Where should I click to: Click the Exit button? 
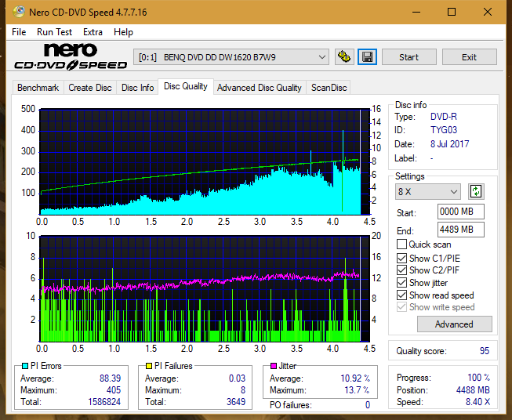[469, 57]
